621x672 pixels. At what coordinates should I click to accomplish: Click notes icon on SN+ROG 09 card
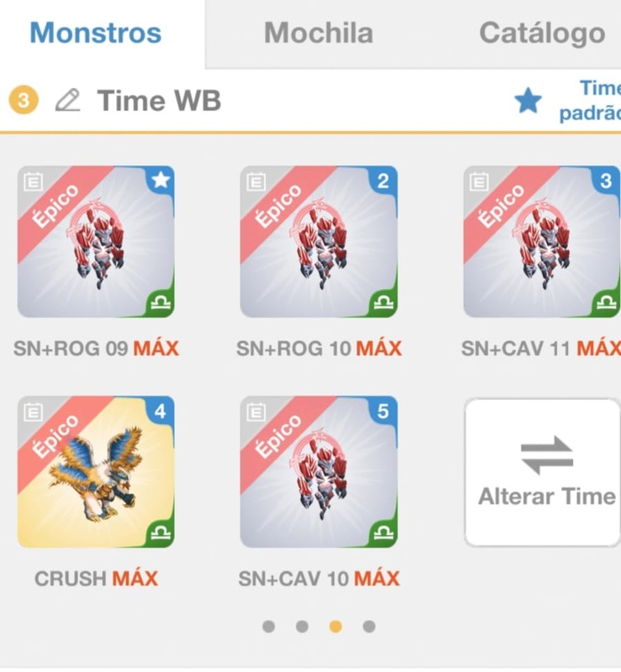click(33, 181)
